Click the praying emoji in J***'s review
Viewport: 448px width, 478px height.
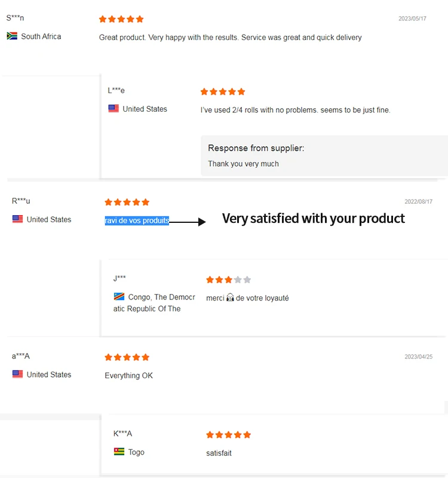coord(230,298)
